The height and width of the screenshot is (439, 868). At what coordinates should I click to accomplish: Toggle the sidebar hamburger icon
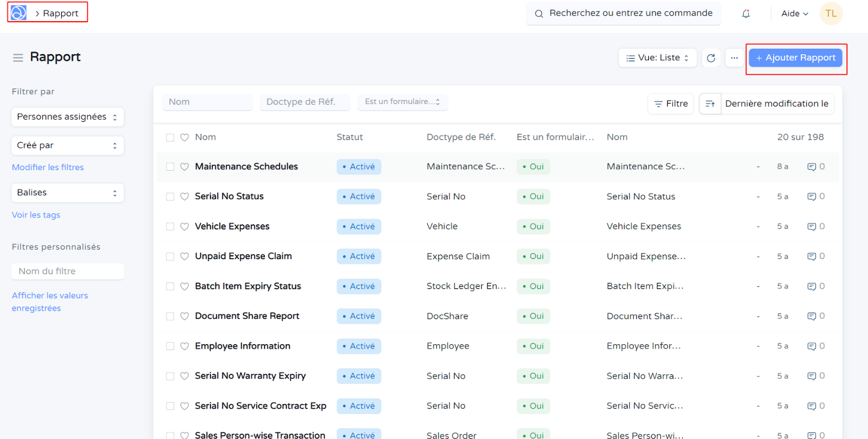pos(18,57)
